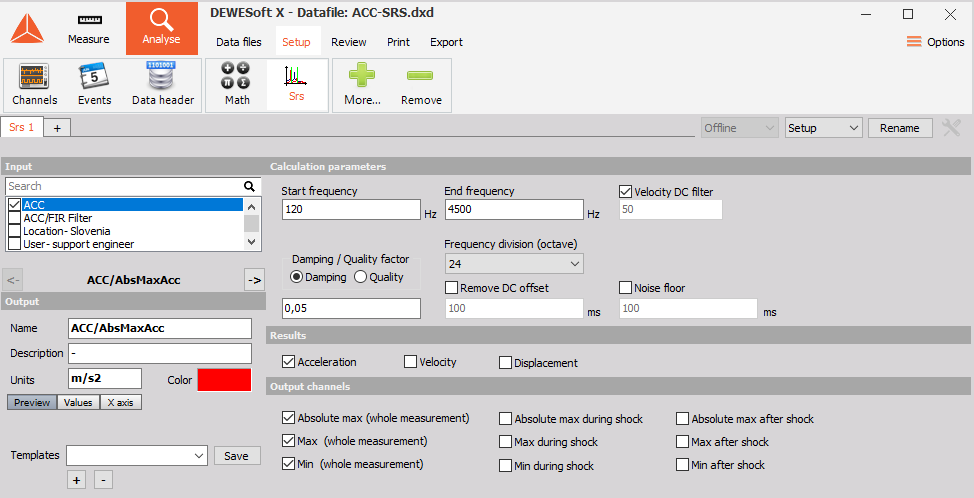Toggle Max (whole measurement) checkbox
The height and width of the screenshot is (498, 974).
[288, 441]
